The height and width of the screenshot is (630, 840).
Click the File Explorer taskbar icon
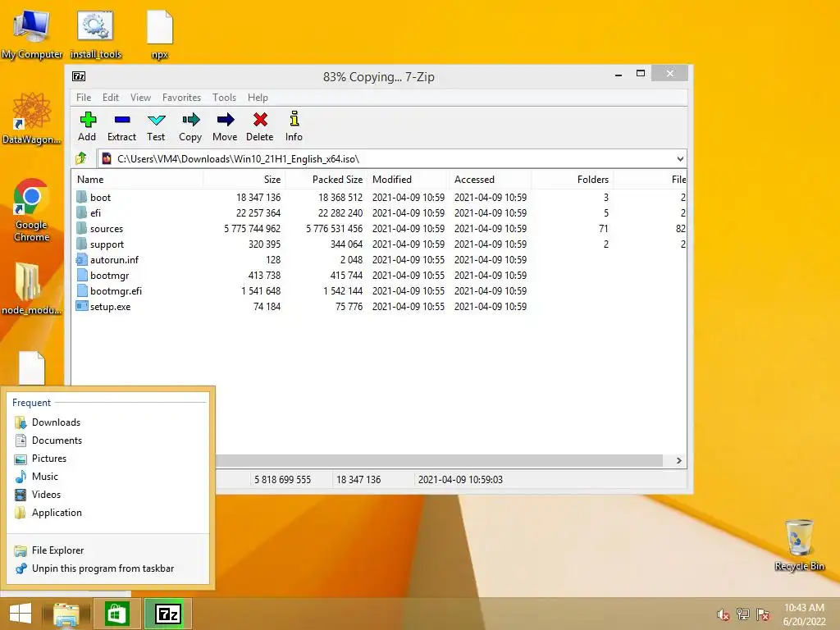(x=66, y=614)
